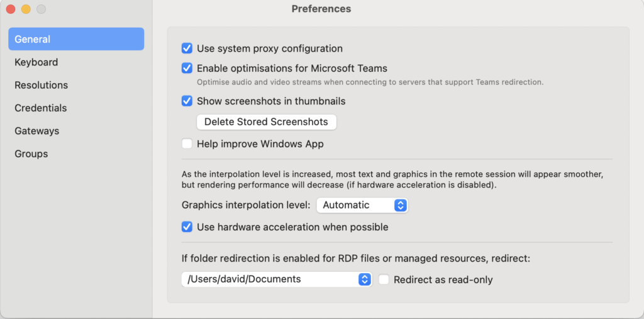Click the blue arrows on Automatic popup
Viewport: 644px width, 319px height.
[401, 205]
